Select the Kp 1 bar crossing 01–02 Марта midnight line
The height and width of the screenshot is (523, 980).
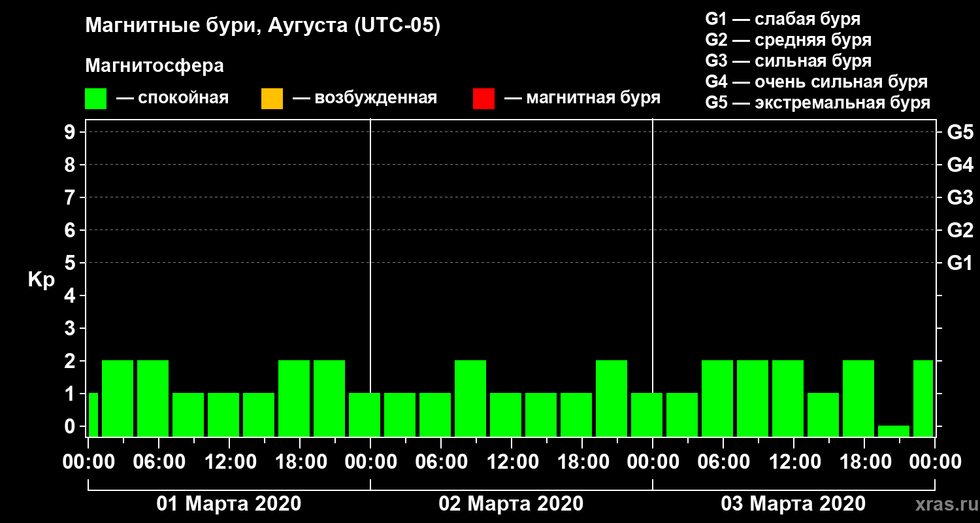point(365,414)
